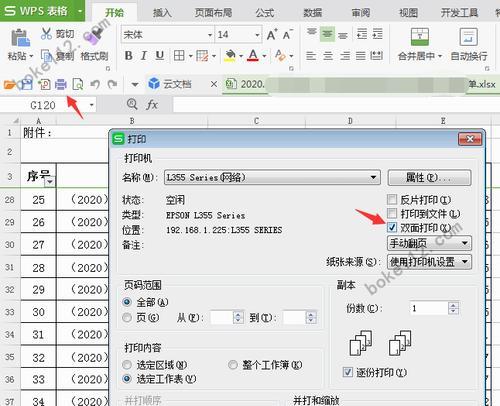
Task: Uncheck the 逐份打印 checkbox
Action: click(348, 372)
